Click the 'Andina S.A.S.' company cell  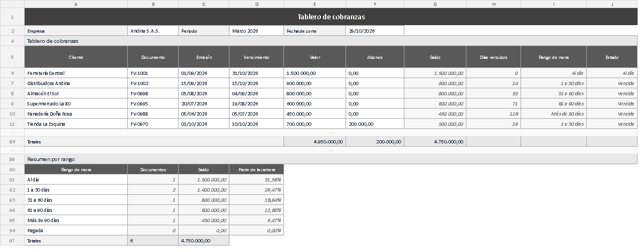tap(153, 31)
